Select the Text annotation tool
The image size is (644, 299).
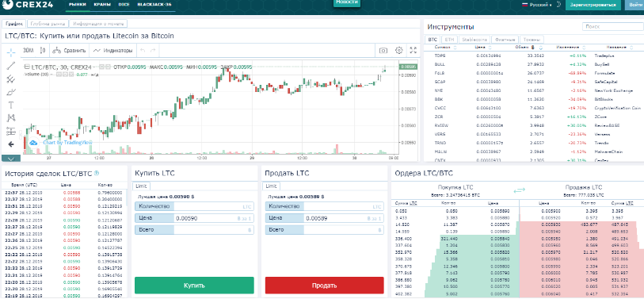click(11, 105)
